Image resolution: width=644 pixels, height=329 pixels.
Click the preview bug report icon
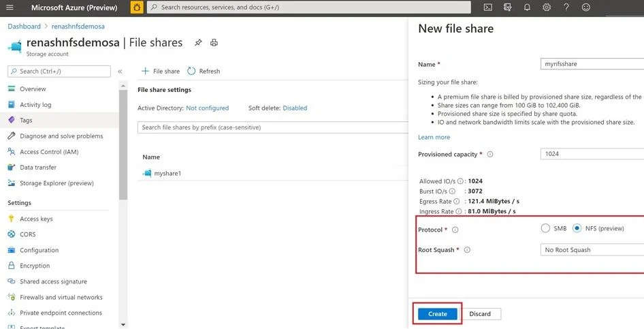[x=137, y=7]
